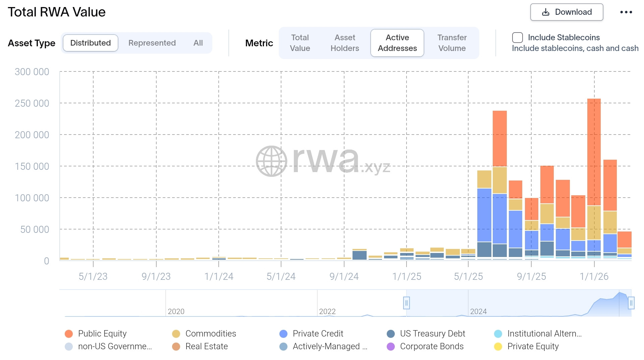Toggle Private Equity legend dot
644x360 pixels.
pos(498,346)
